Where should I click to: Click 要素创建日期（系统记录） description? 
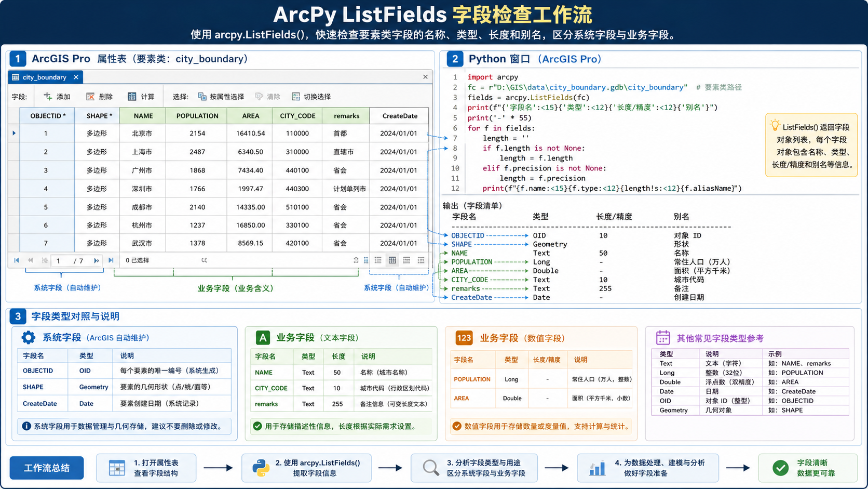coord(159,403)
